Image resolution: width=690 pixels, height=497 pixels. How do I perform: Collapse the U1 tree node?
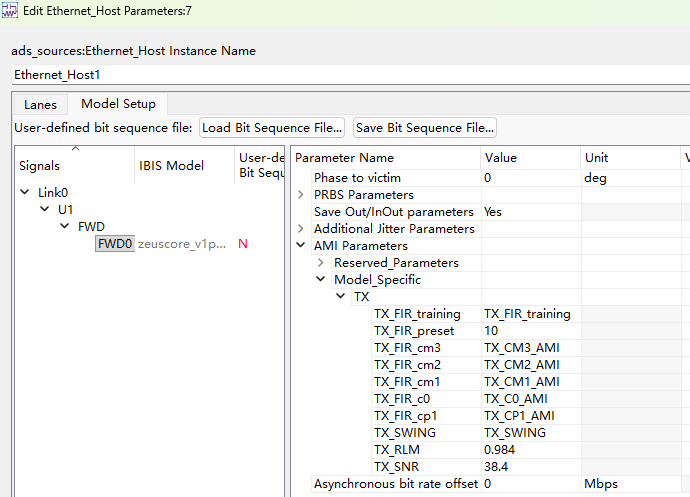click(x=45, y=209)
